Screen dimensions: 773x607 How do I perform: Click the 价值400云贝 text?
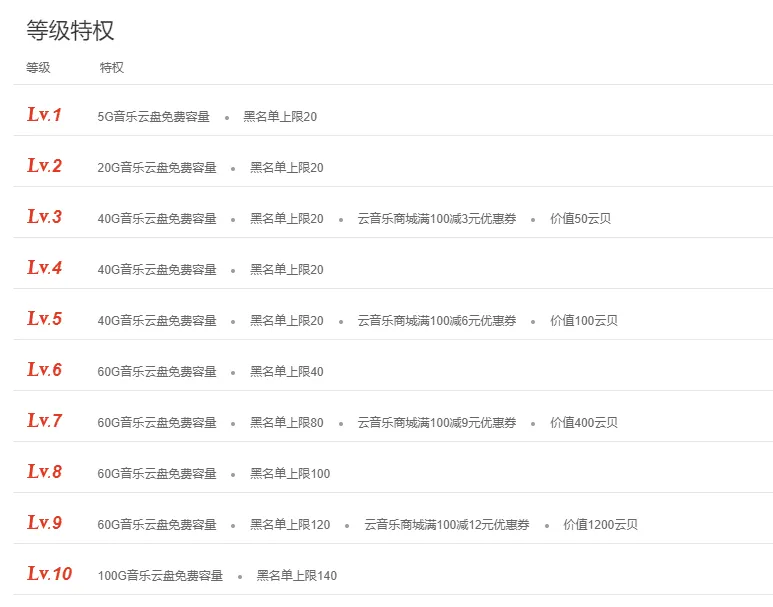584,423
